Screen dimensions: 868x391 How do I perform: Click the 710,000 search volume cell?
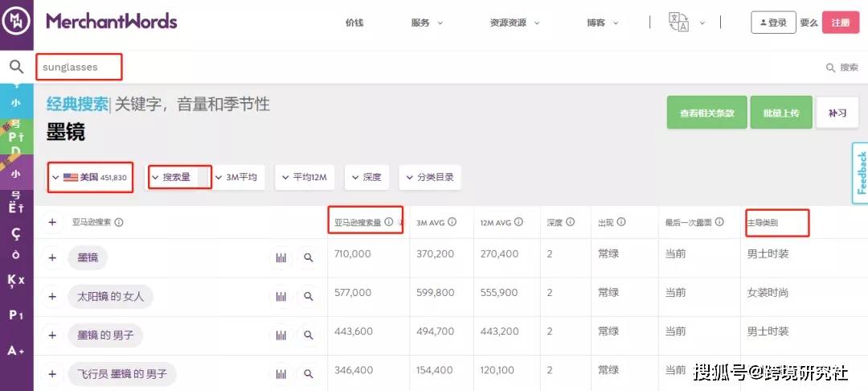[x=353, y=254]
